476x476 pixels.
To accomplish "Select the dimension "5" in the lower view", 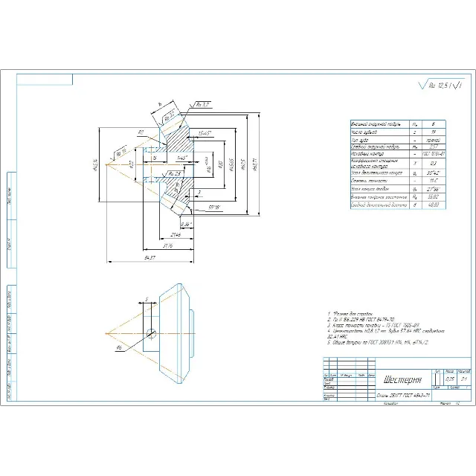I will click(147, 300).
